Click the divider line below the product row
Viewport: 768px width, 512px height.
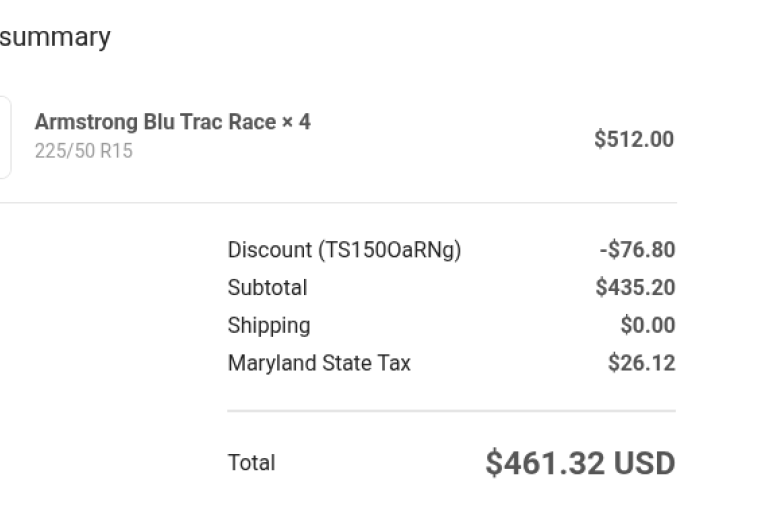pos(338,203)
